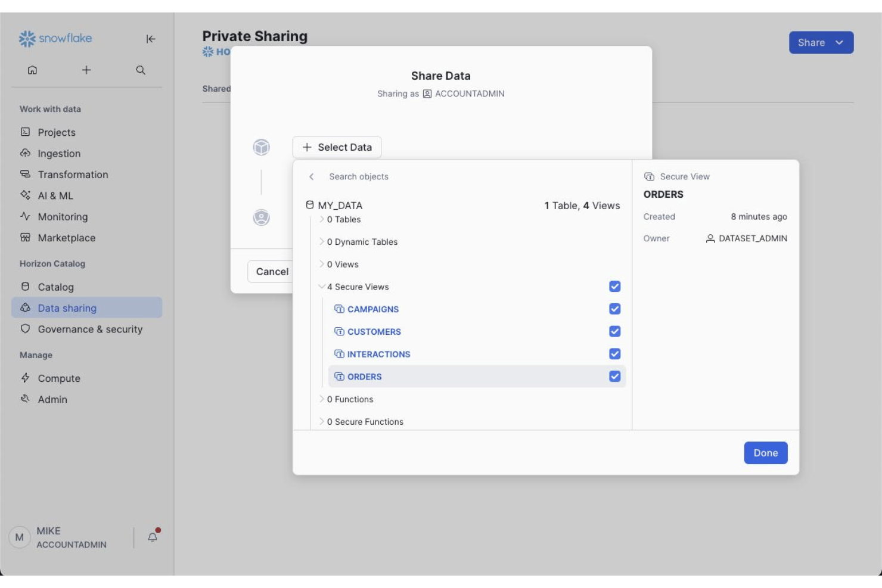This screenshot has width=882, height=588.
Task: Click the Admin icon in sidebar
Action: 25,399
